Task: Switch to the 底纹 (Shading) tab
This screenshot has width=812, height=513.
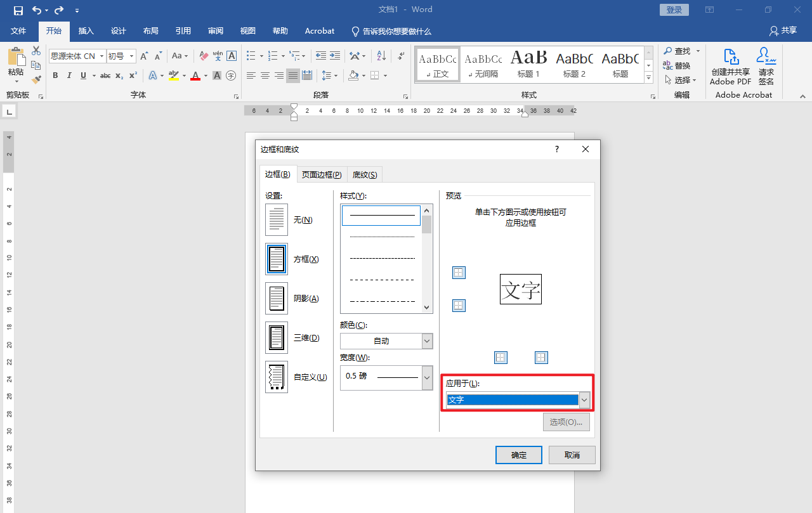Action: coord(365,175)
